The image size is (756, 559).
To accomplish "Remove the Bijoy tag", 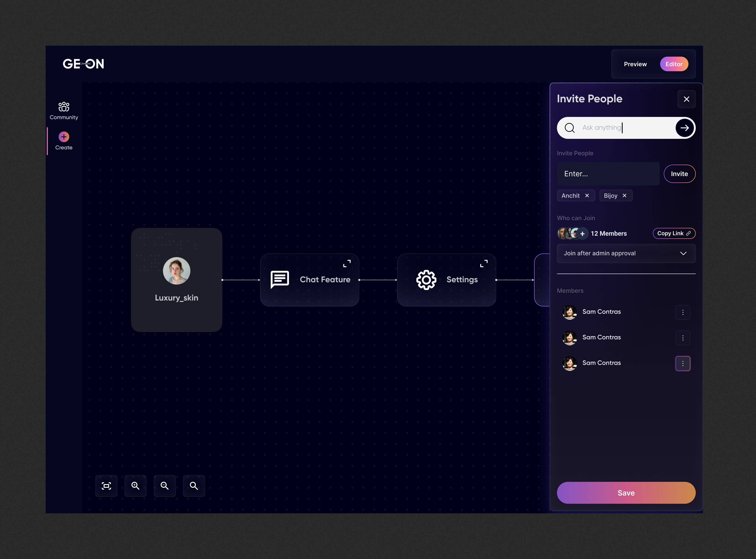I will tap(625, 196).
